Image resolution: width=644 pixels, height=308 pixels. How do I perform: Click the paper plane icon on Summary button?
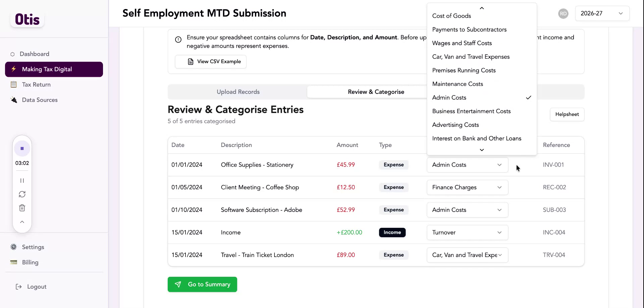pyautogui.click(x=178, y=285)
